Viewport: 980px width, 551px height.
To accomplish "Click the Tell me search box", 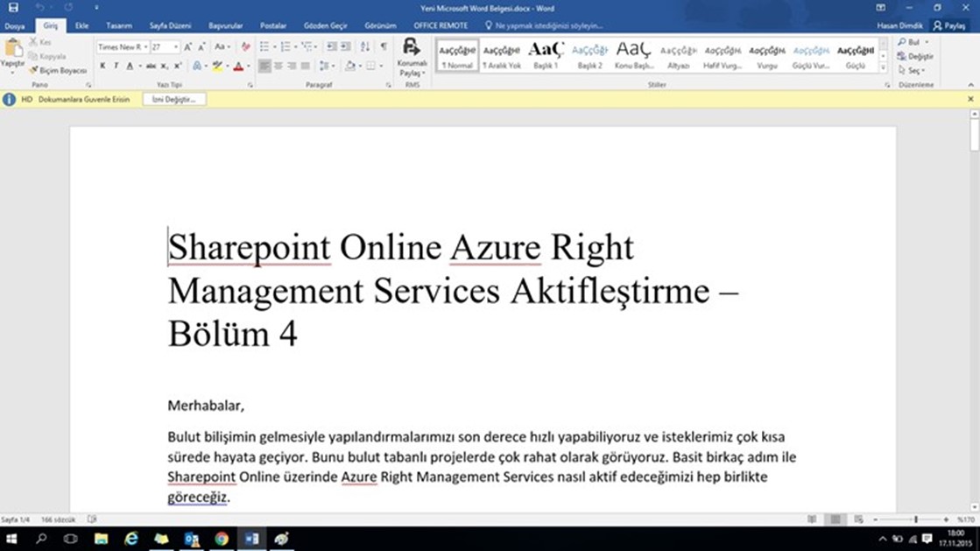I will click(x=544, y=25).
